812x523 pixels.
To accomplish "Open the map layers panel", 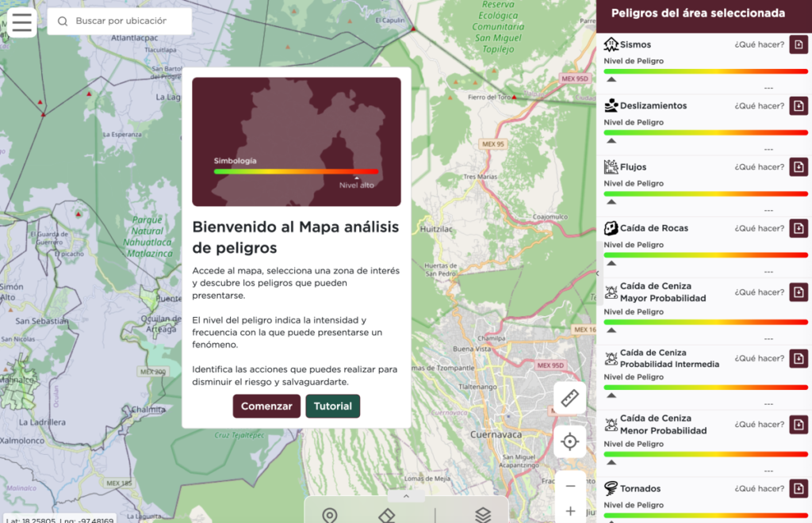I will coord(483,514).
